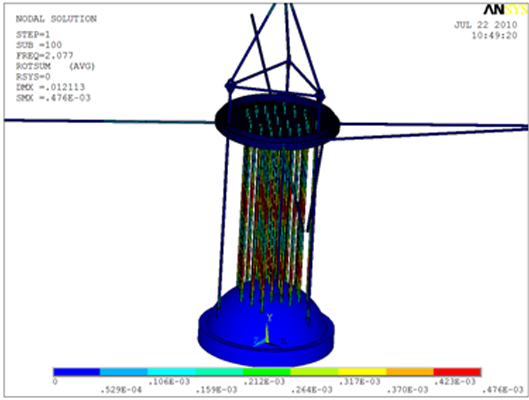This screenshot has width=529, height=400.
Task: Select the green legend color band
Action: 267,372
